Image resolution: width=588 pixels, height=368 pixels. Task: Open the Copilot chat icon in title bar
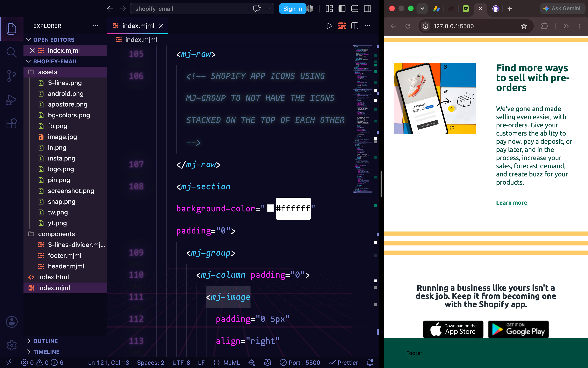coord(257,9)
